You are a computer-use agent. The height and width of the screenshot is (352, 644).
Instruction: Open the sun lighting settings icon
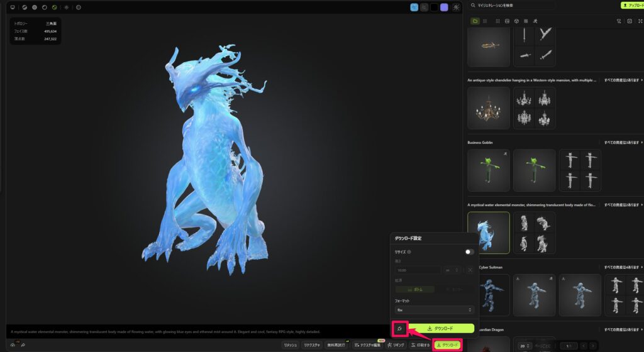click(67, 8)
